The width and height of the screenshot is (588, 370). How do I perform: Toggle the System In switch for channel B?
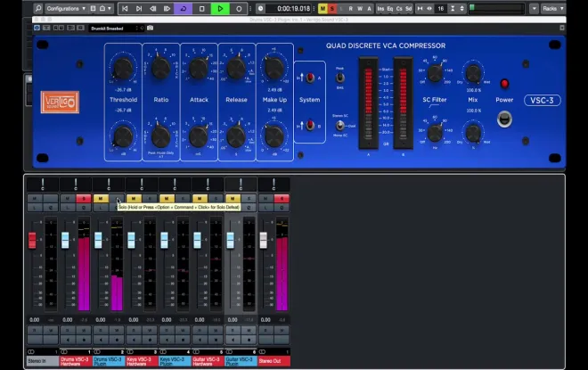310,125
